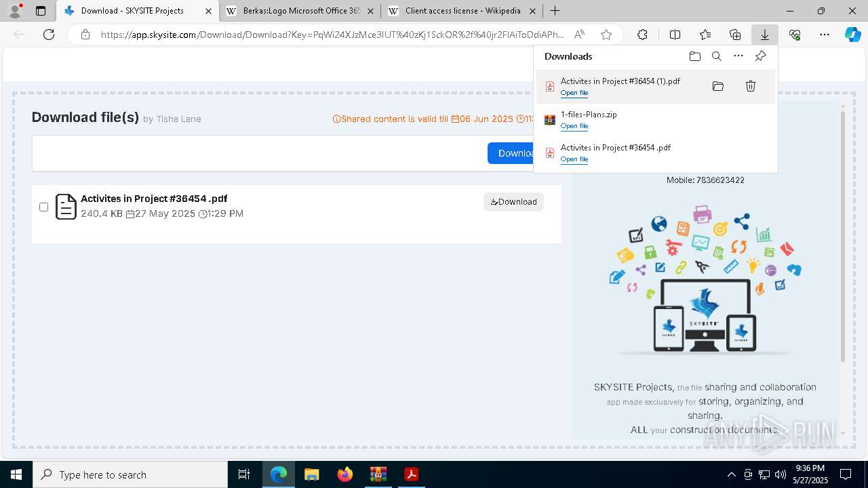868x488 pixels.
Task: Click the Mobile: 7836623422 text
Action: click(x=705, y=180)
